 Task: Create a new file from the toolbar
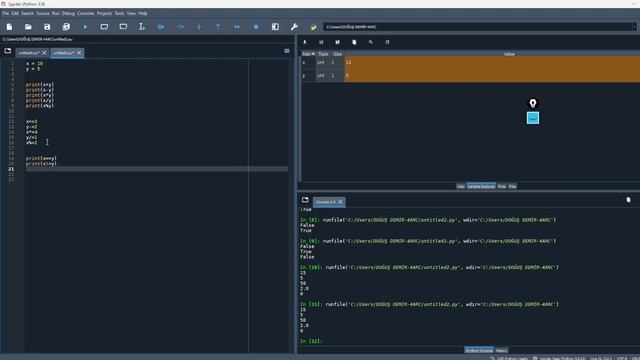pos(9,27)
